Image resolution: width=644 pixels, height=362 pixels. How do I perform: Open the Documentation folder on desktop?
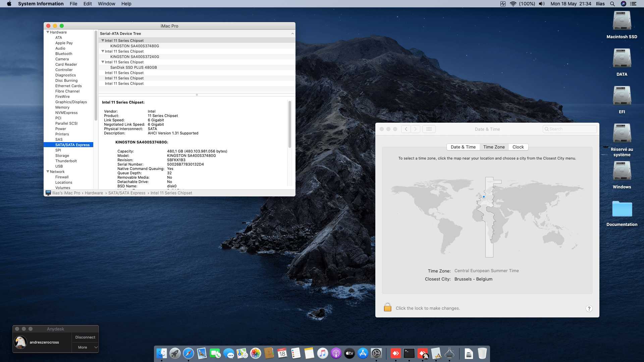(622, 209)
